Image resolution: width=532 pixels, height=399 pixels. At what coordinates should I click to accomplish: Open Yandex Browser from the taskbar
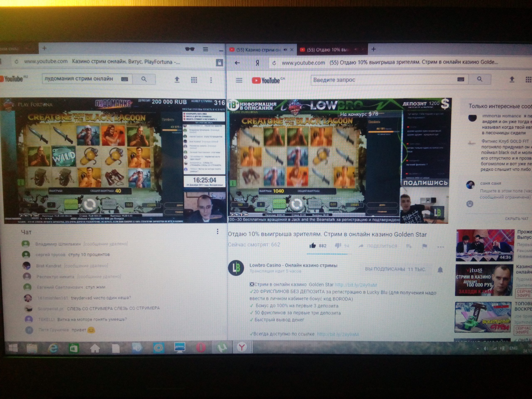[x=242, y=347]
